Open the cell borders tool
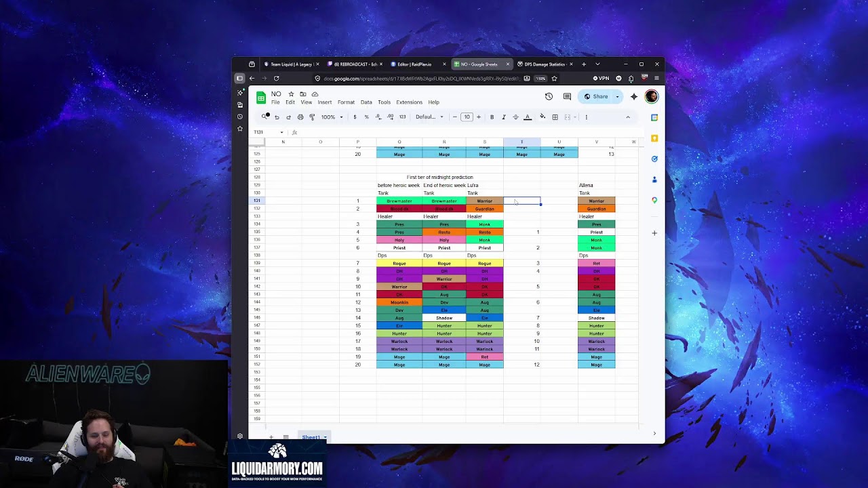Screen dimensions: 868x488 tap(555, 117)
